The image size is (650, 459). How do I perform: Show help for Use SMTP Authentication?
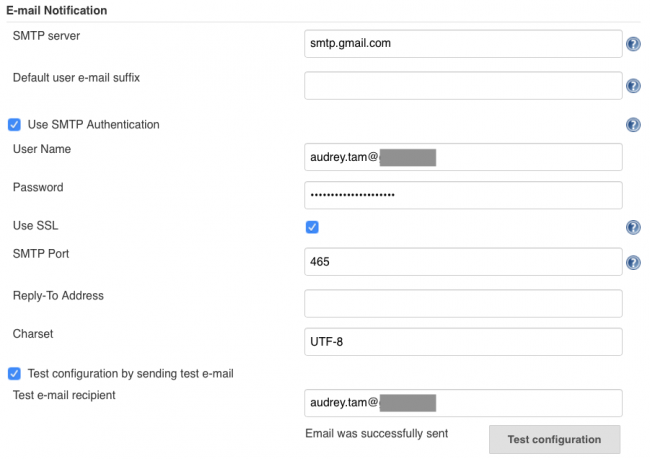point(633,125)
